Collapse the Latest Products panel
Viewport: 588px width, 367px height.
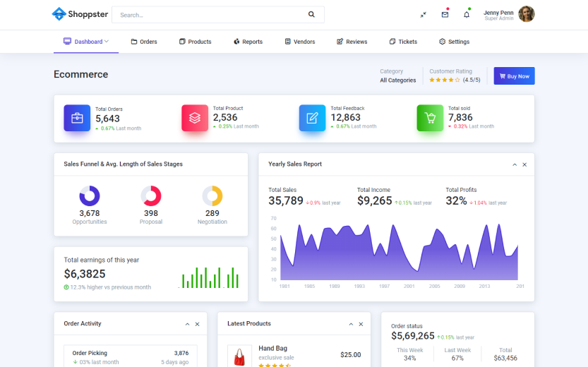(x=351, y=324)
